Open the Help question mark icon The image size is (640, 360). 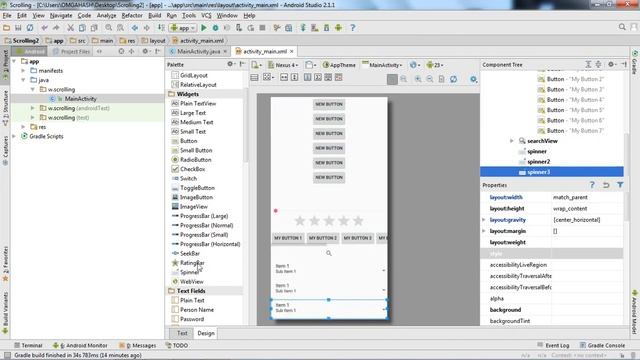pyautogui.click(x=353, y=28)
